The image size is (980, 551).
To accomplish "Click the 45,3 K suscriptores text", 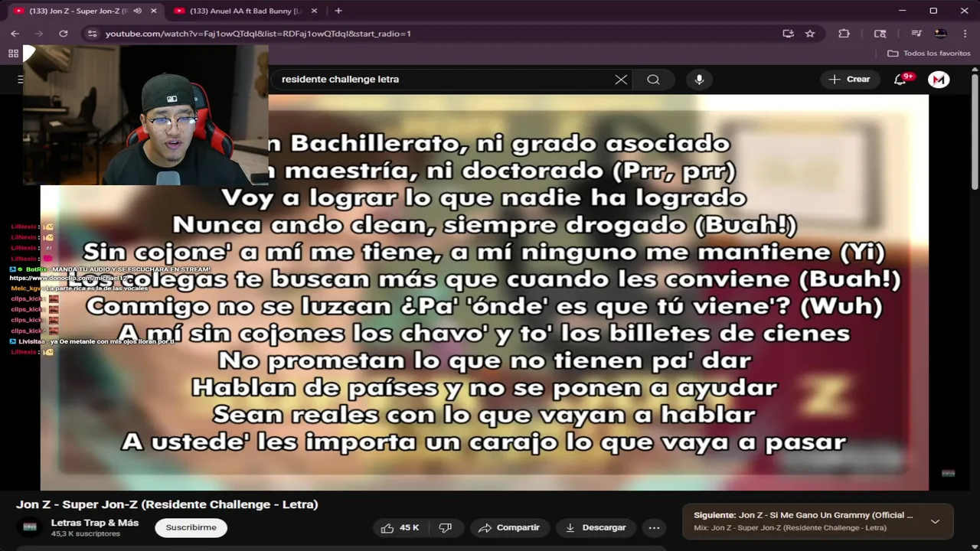I will tap(86, 534).
